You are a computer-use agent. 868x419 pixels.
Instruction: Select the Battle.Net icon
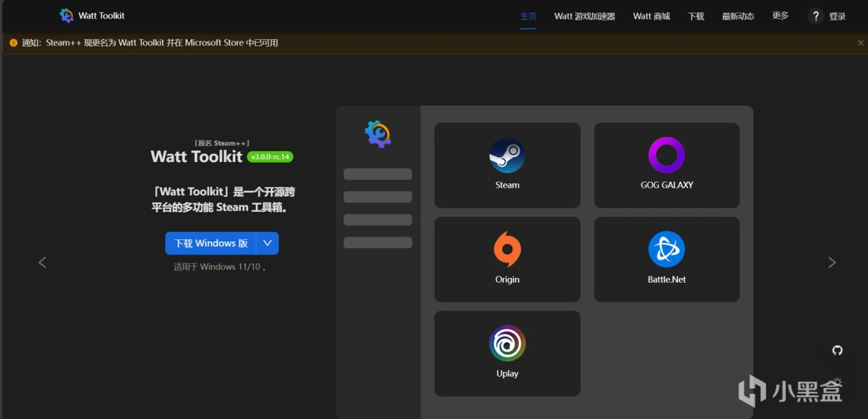click(666, 250)
